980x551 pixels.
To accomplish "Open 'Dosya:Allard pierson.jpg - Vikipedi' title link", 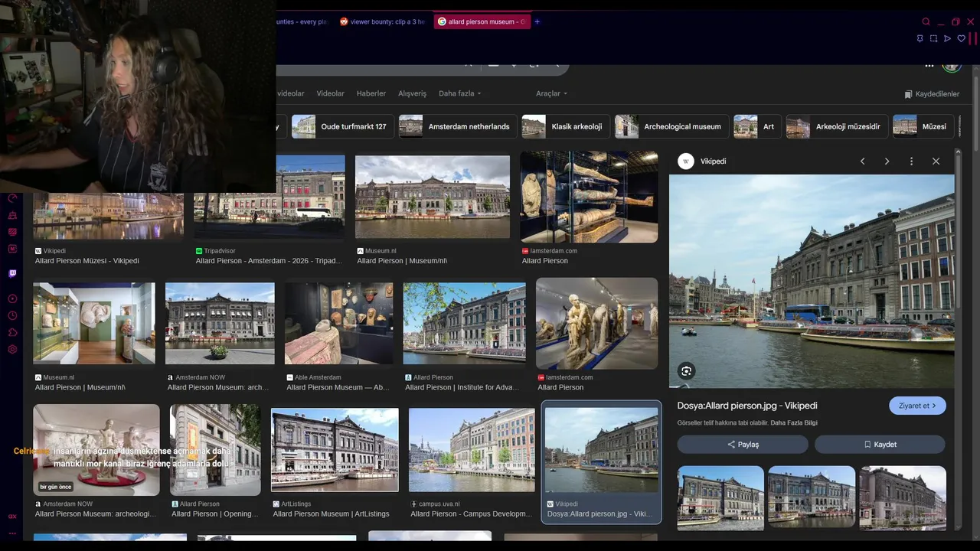I will 747,406.
